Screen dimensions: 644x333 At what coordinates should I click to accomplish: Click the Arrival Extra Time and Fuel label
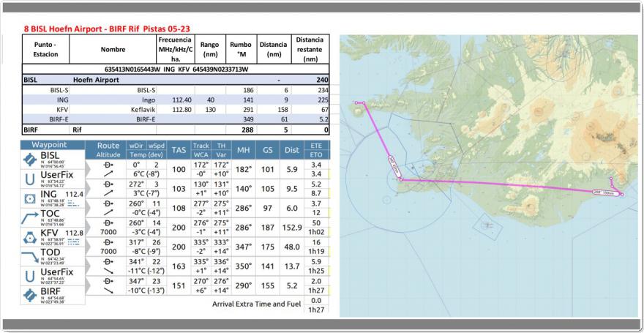[256, 304]
